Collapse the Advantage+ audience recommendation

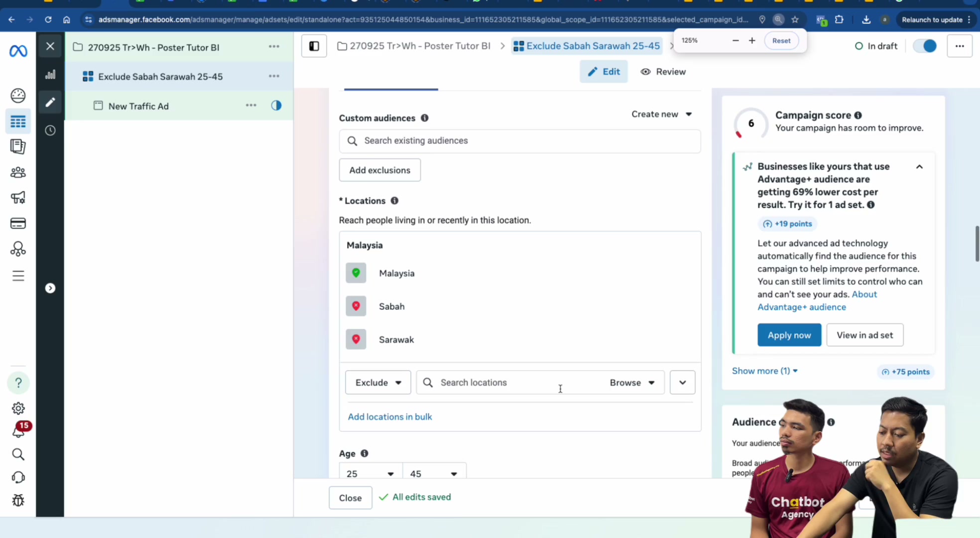click(920, 167)
